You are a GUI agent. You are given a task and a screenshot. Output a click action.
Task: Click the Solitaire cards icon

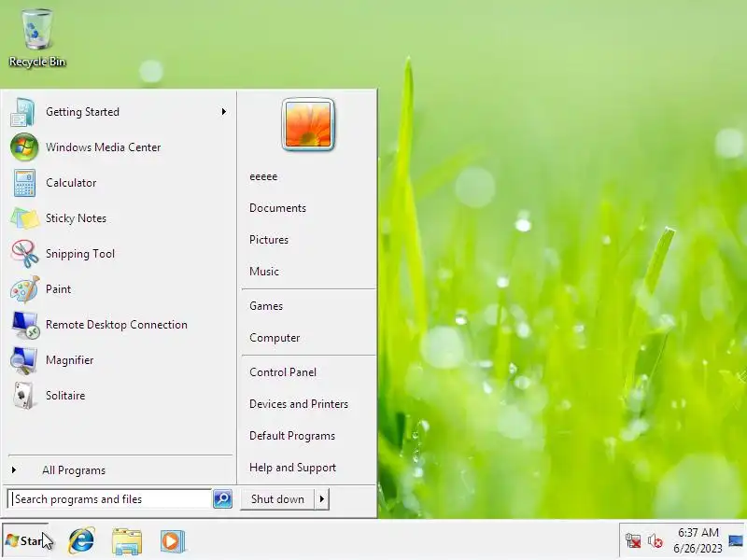point(23,396)
